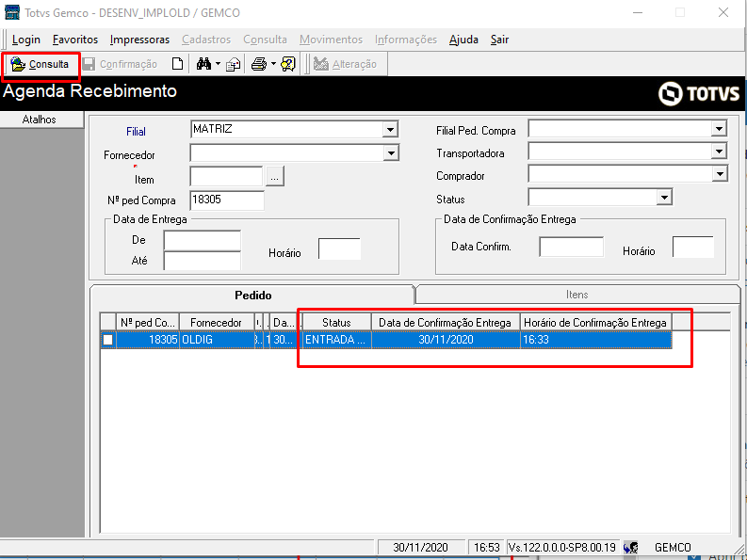Open the Favoritos menu

tap(75, 40)
